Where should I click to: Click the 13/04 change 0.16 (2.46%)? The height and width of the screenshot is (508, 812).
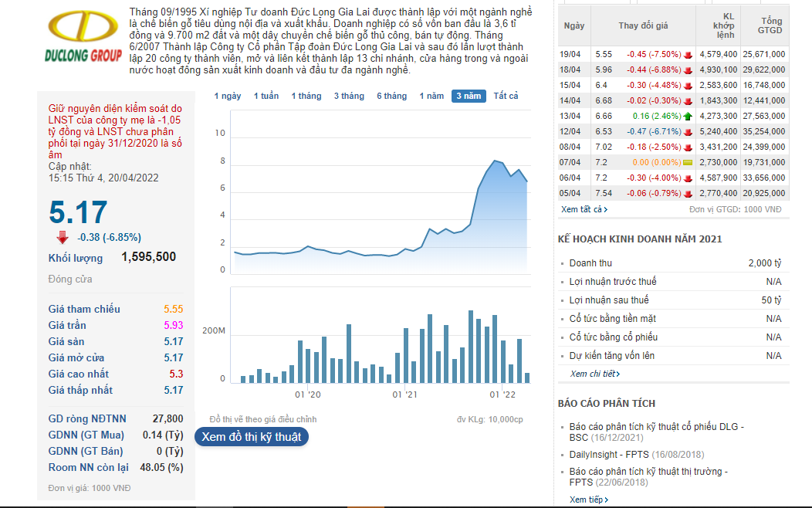coord(657,116)
